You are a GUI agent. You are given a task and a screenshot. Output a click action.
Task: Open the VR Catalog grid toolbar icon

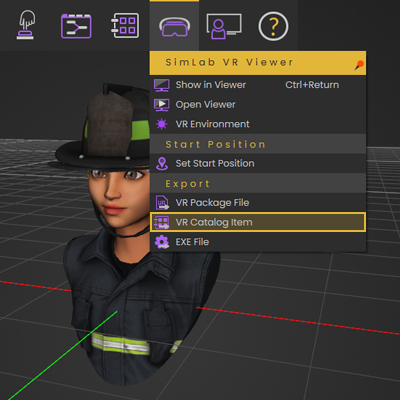pyautogui.click(x=125, y=26)
